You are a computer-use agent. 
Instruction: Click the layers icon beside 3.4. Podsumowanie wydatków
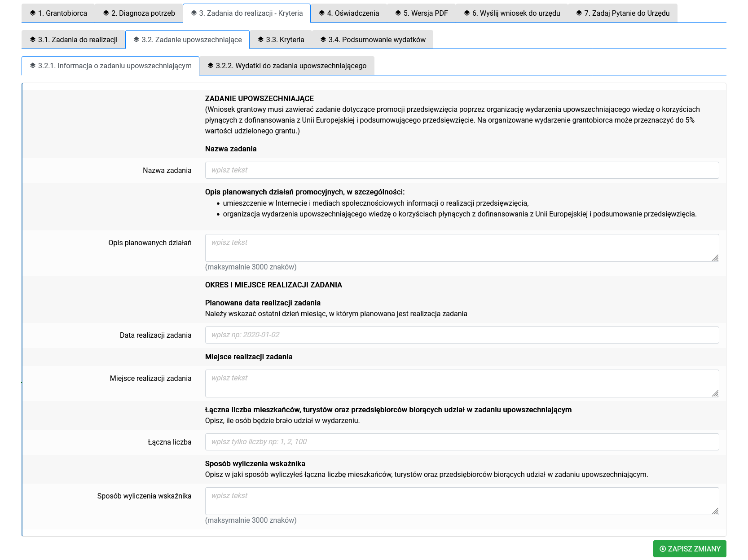[323, 40]
